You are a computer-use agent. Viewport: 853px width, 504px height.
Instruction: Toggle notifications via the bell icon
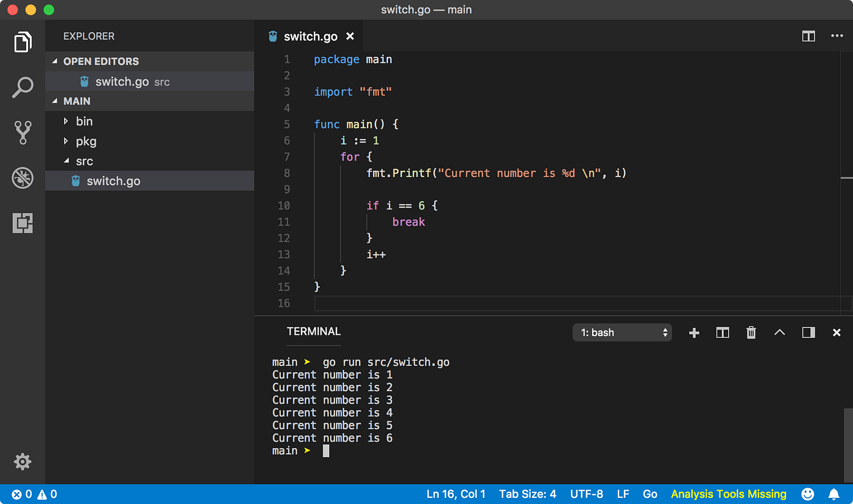click(834, 494)
